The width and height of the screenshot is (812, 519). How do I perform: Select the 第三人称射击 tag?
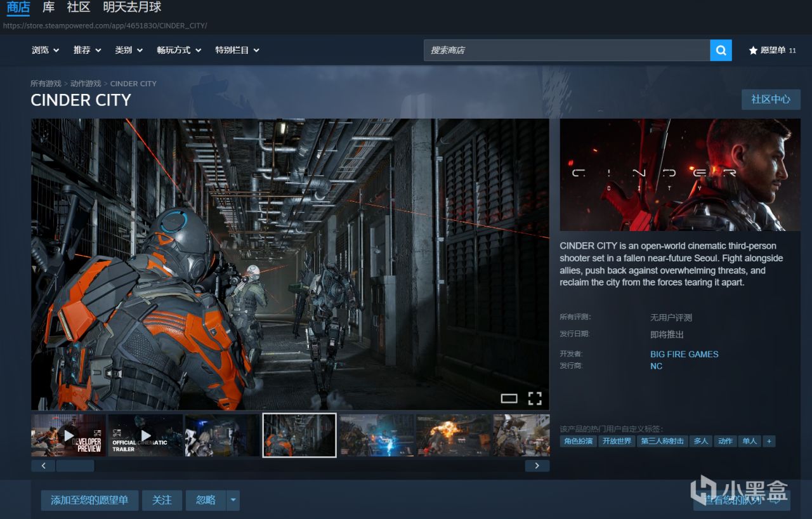pyautogui.click(x=662, y=441)
